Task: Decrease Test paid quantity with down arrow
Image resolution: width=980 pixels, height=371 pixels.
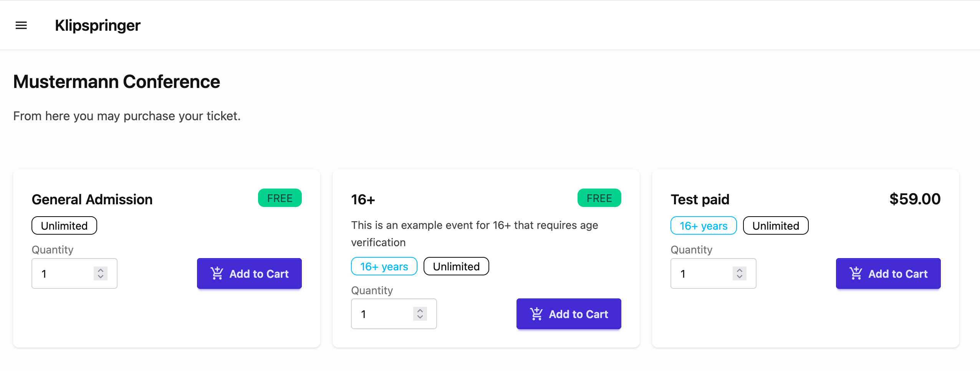Action: (740, 277)
